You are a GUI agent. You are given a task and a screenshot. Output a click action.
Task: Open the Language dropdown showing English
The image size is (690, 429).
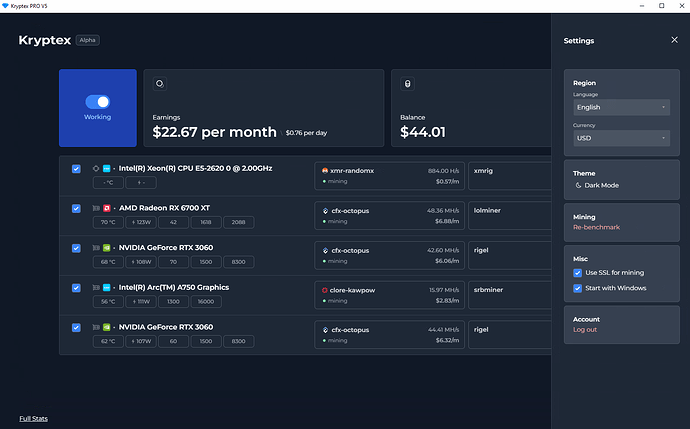point(621,107)
